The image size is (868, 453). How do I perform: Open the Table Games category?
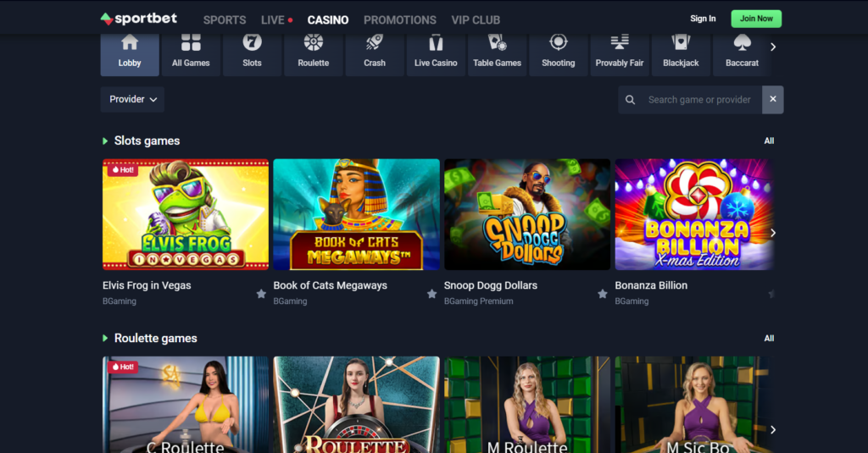pos(497,54)
